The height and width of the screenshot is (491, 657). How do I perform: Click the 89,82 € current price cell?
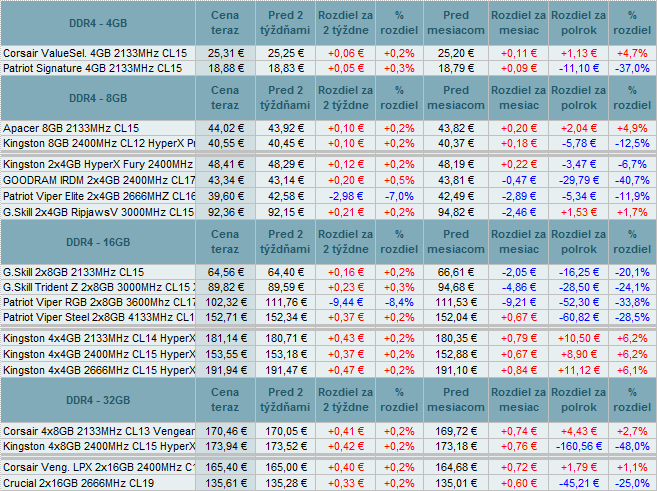coord(225,287)
